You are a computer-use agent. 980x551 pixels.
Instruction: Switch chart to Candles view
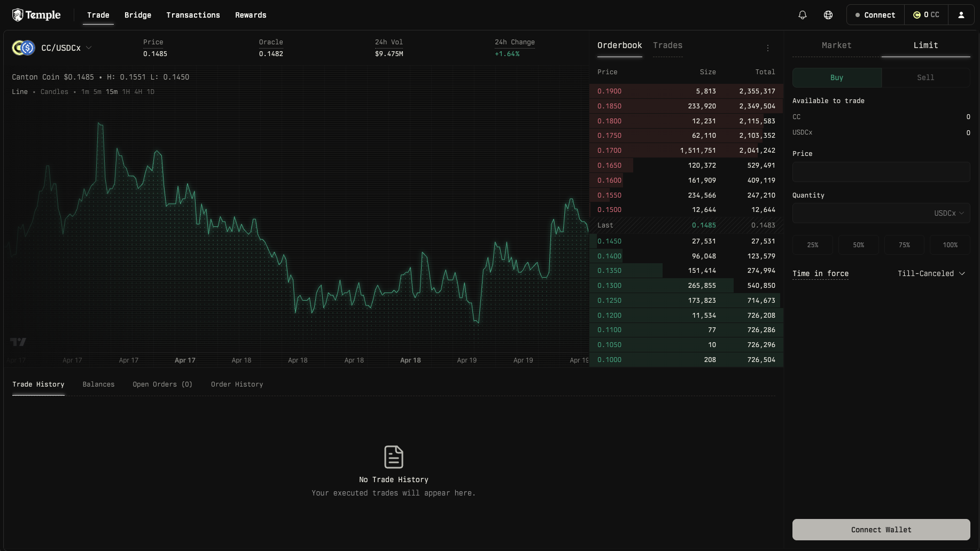54,91
